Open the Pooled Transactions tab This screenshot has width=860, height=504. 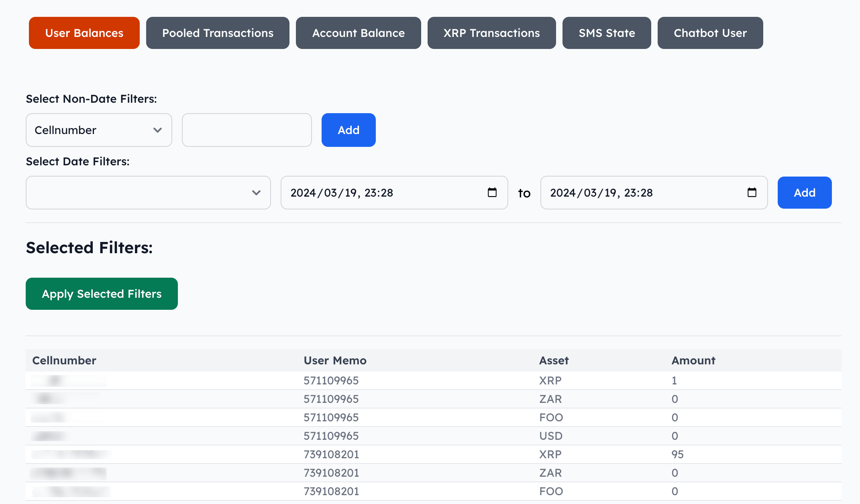[218, 33]
